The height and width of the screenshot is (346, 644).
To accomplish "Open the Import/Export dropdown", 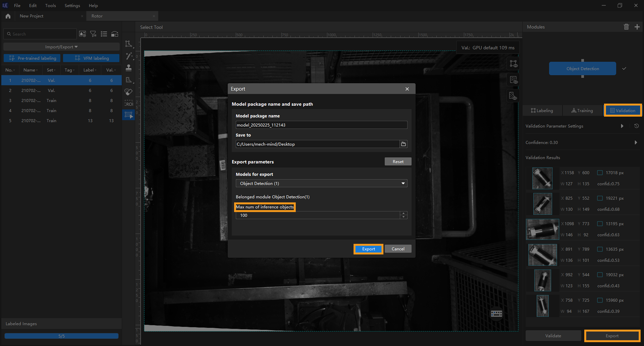I will point(61,47).
